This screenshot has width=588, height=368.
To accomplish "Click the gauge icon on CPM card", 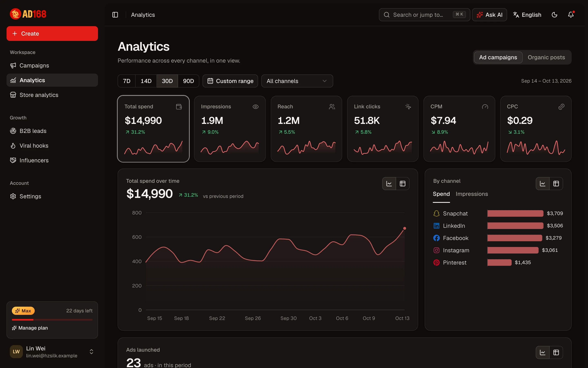I will pyautogui.click(x=485, y=107).
